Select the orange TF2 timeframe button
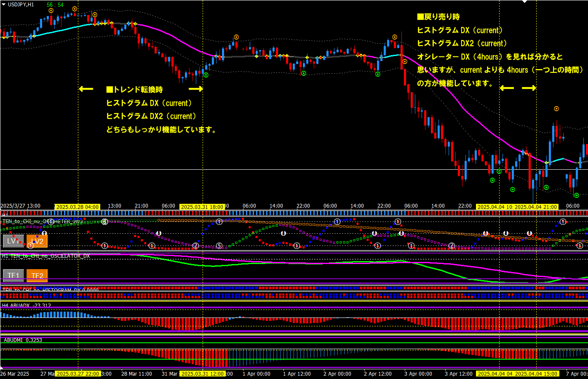This screenshot has height=379, width=588. [x=37, y=275]
